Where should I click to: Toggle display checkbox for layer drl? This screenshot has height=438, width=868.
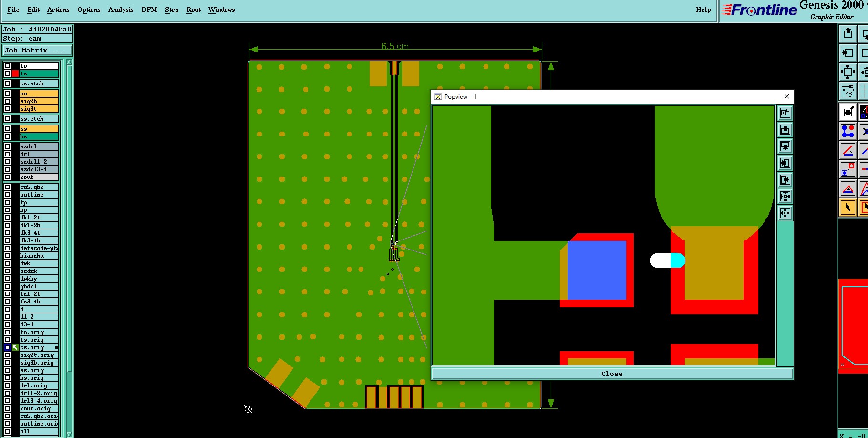[8, 154]
